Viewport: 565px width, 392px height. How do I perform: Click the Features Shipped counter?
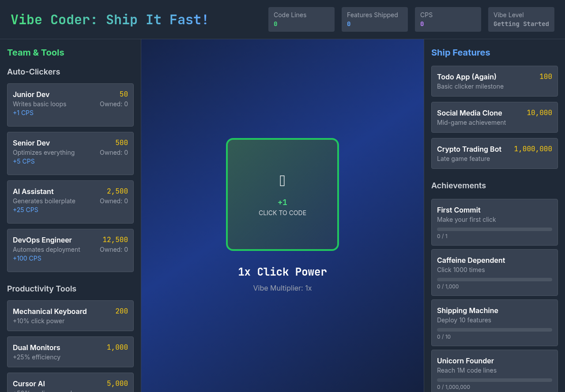[374, 19]
